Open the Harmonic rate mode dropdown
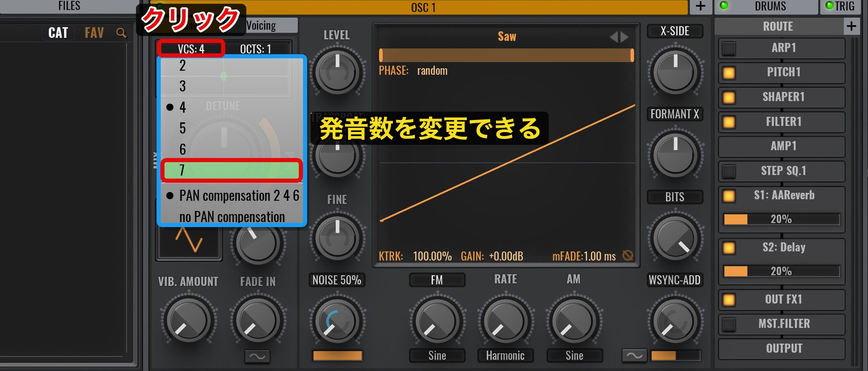This screenshot has height=371, width=868. [x=506, y=356]
